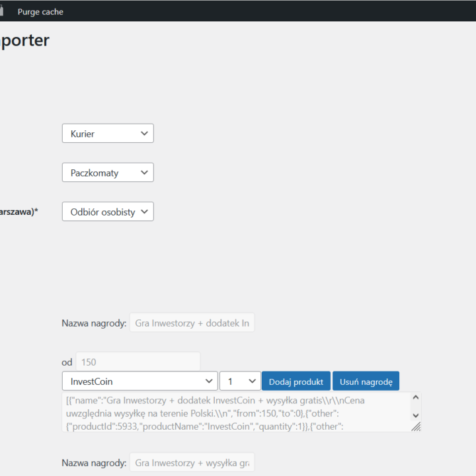Open the Kurier shipping dropdown
This screenshot has width=476, height=476.
coord(108,134)
